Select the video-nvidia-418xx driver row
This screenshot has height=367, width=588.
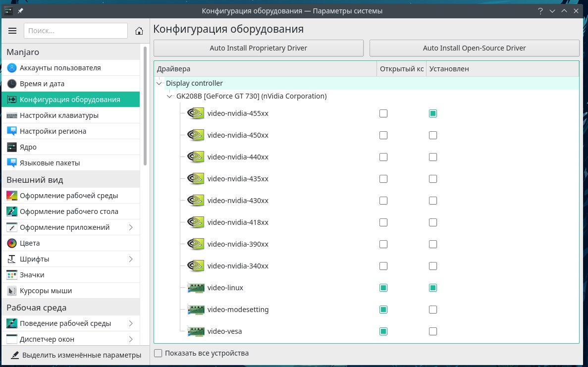pyautogui.click(x=367, y=222)
